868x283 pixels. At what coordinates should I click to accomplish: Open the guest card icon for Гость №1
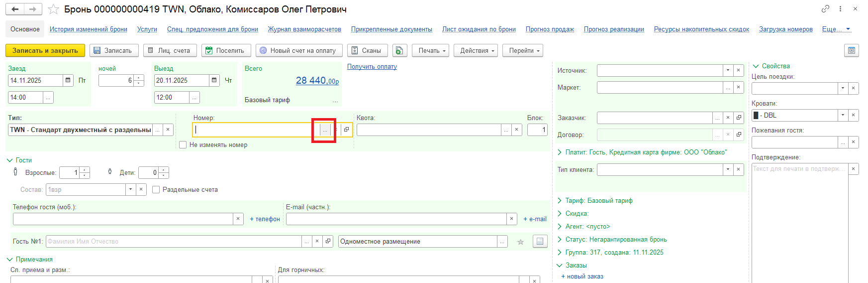[x=540, y=242]
